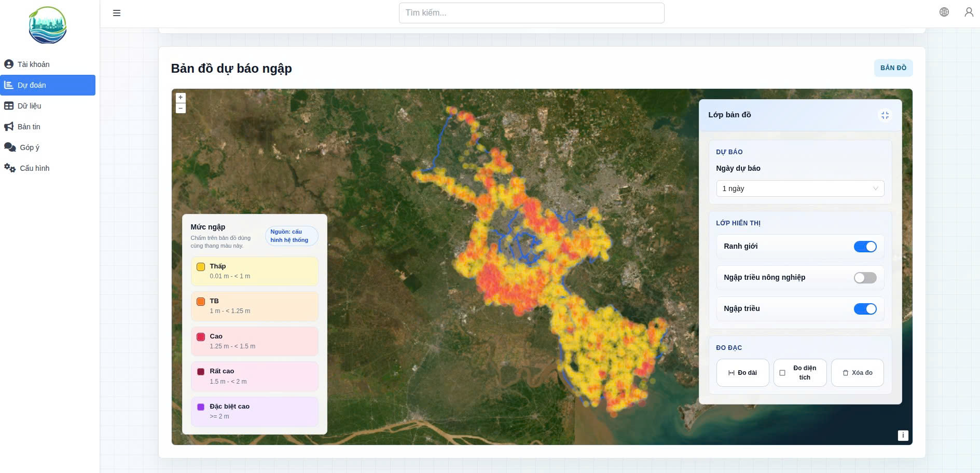Click the Nguồn: cấu hình hệ thống badge
980x473 pixels.
coord(291,236)
